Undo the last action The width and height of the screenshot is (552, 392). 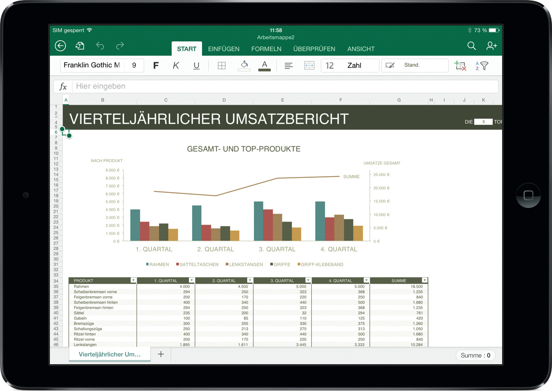click(x=100, y=45)
